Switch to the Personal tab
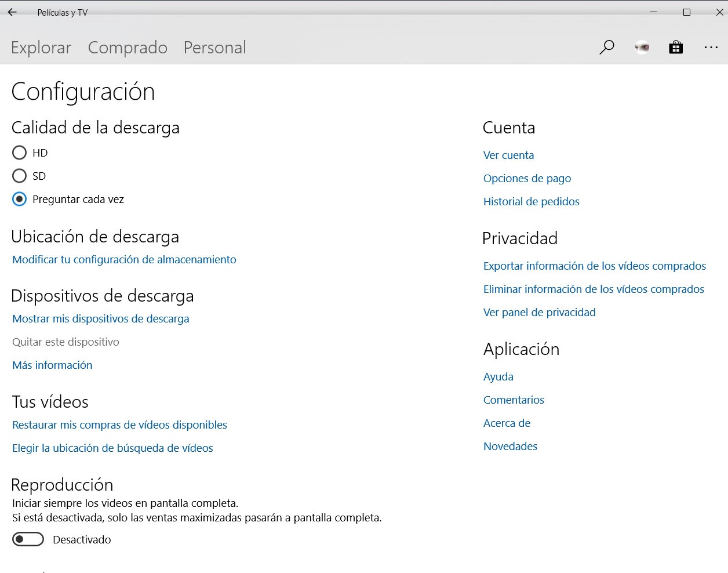728x573 pixels. pos(214,48)
